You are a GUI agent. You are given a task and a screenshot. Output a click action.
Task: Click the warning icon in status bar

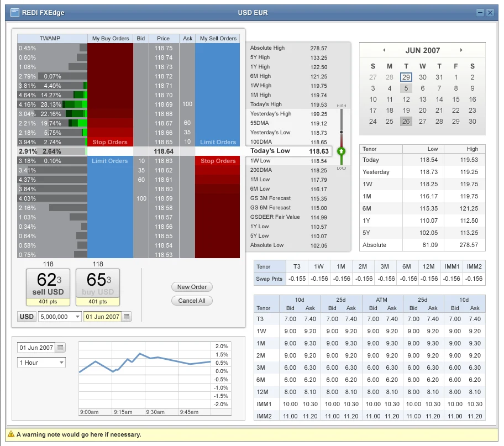[x=11, y=434]
